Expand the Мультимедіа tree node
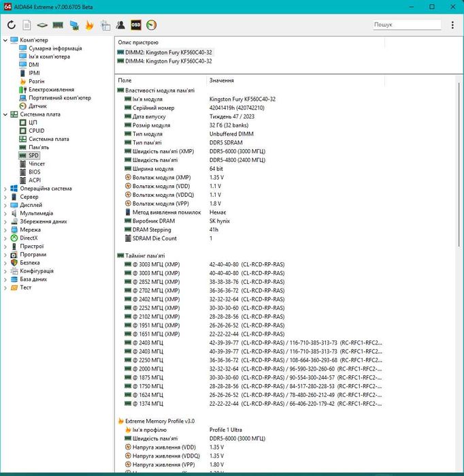 tap(5, 213)
